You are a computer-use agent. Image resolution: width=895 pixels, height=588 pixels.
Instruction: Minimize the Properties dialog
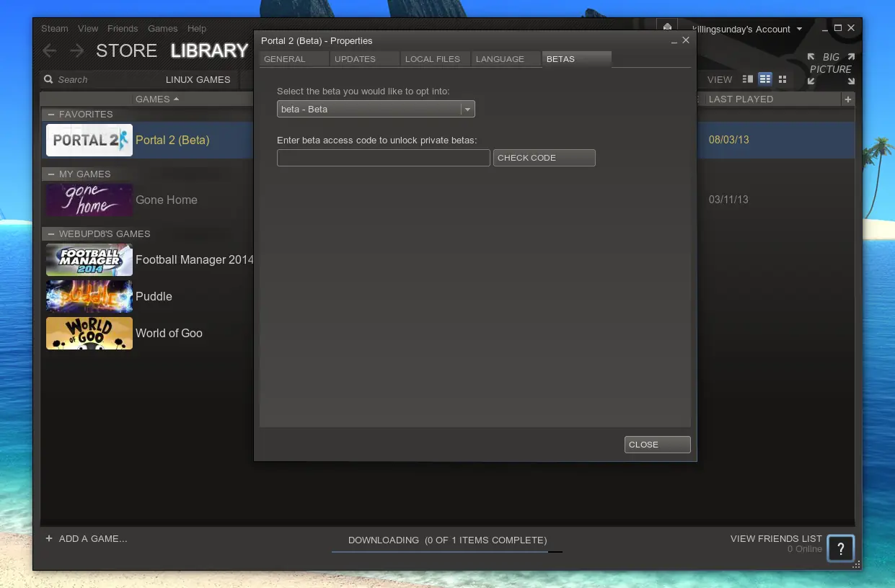click(x=674, y=41)
